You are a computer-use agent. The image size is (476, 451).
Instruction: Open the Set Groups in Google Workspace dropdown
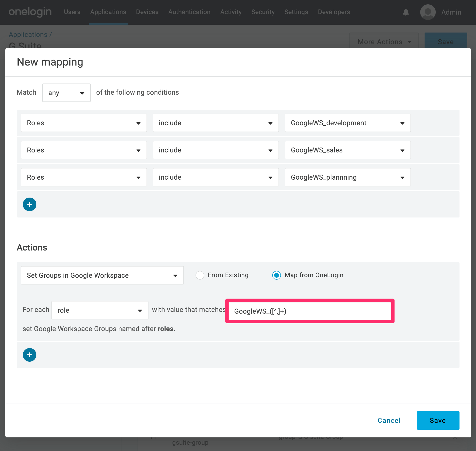click(102, 275)
